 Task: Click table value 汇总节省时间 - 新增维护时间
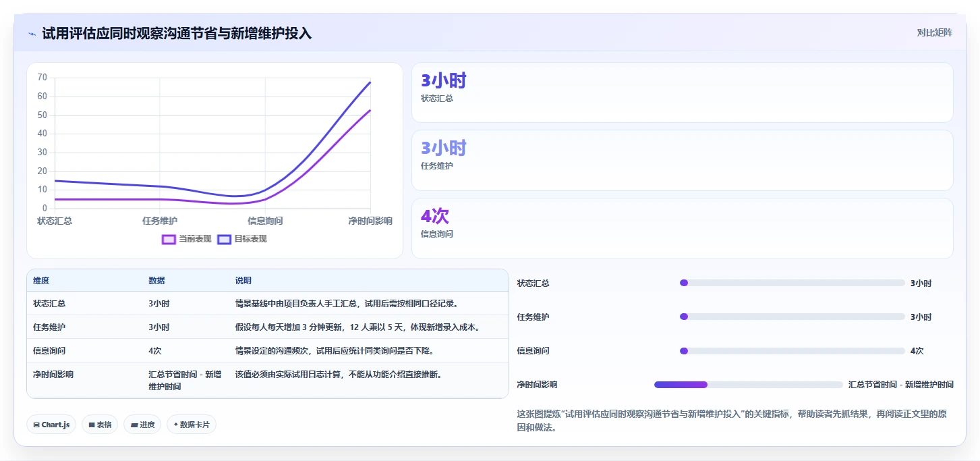coord(185,381)
